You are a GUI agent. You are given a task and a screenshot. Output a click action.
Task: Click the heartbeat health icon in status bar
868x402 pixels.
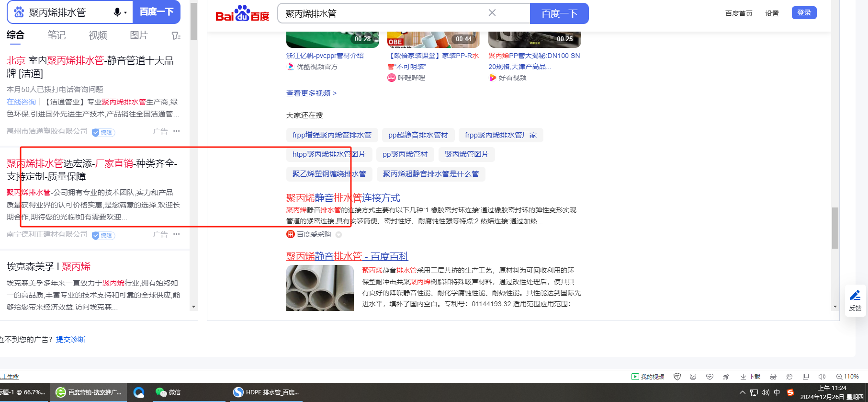710,377
